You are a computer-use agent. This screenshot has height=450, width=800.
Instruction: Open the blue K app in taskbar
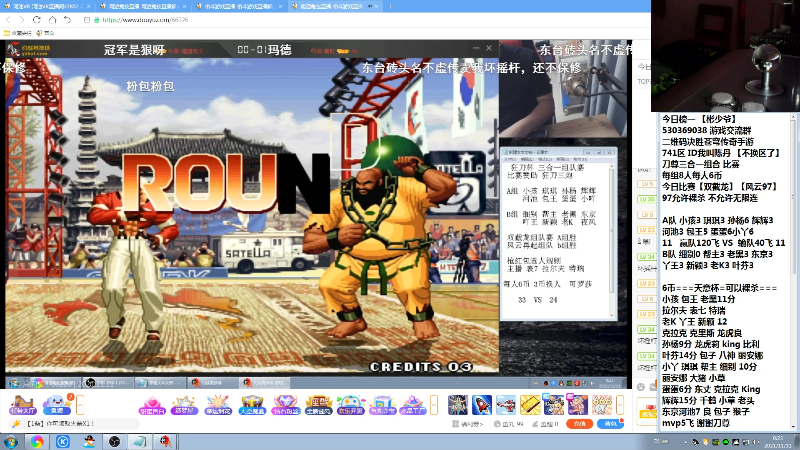point(63,441)
